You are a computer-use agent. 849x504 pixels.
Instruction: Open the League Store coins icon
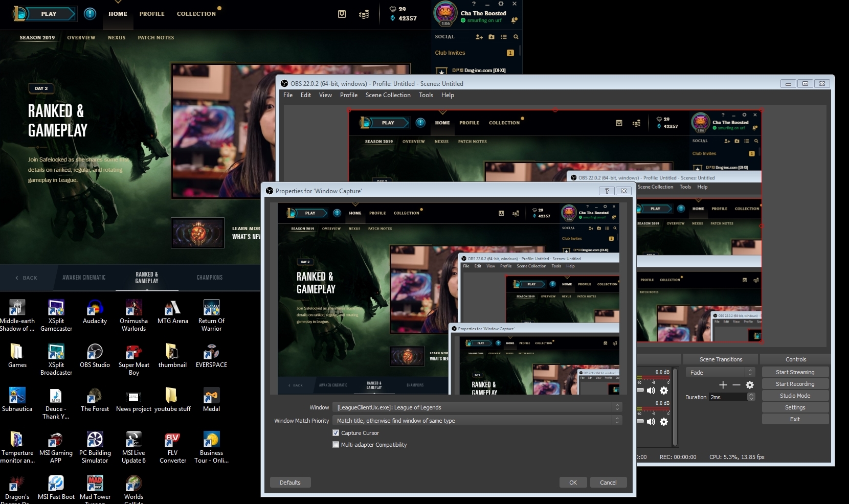pos(364,14)
